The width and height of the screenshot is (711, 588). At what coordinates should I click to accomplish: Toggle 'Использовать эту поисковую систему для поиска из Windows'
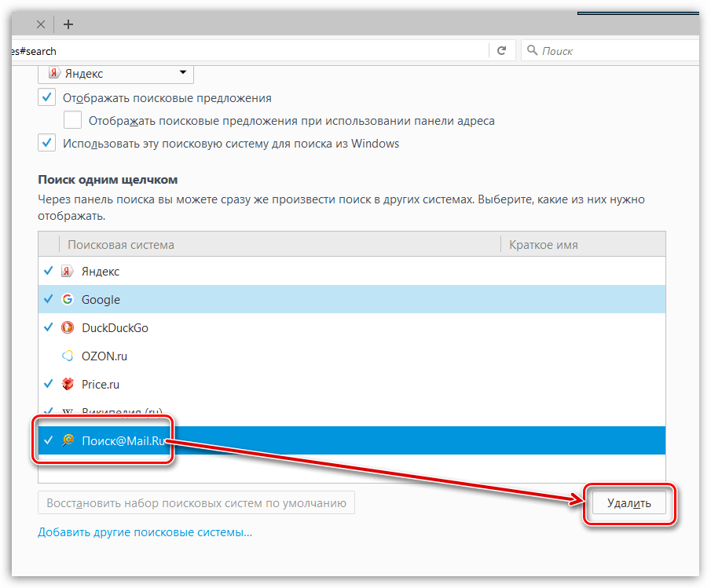[46, 143]
